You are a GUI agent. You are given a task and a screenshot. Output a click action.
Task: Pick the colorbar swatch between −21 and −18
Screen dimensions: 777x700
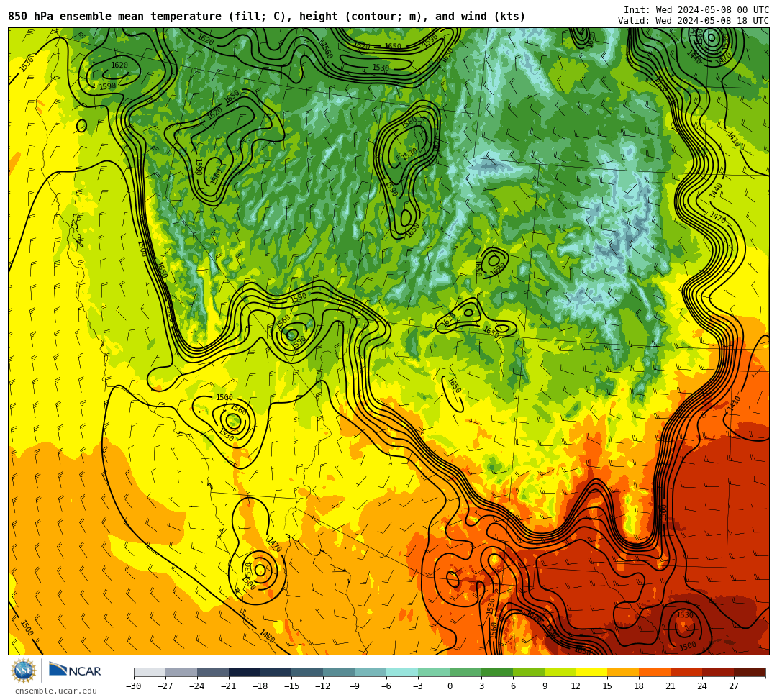[245, 672]
